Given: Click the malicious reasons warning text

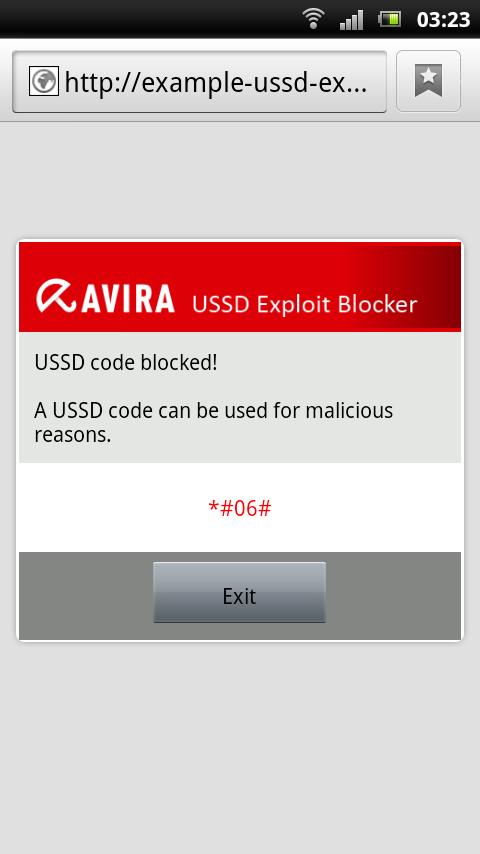Looking at the screenshot, I should point(214,422).
